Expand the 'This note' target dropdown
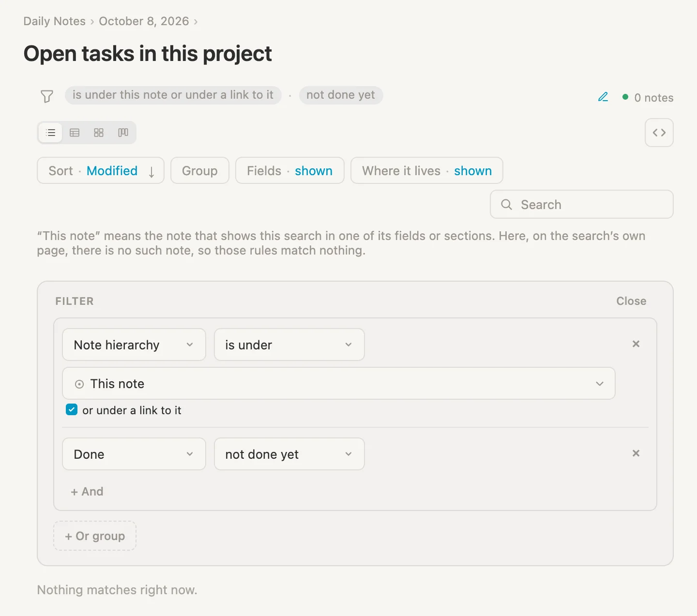The height and width of the screenshot is (616, 697). point(339,383)
